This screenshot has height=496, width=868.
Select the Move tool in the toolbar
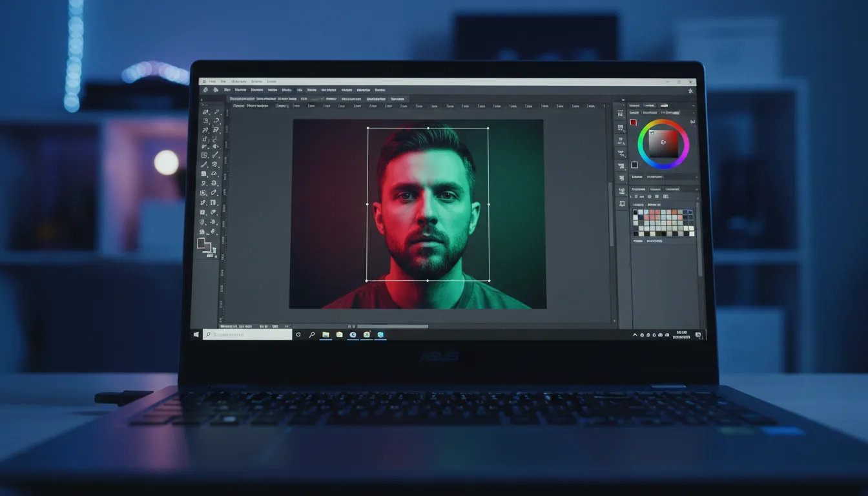pyautogui.click(x=203, y=111)
